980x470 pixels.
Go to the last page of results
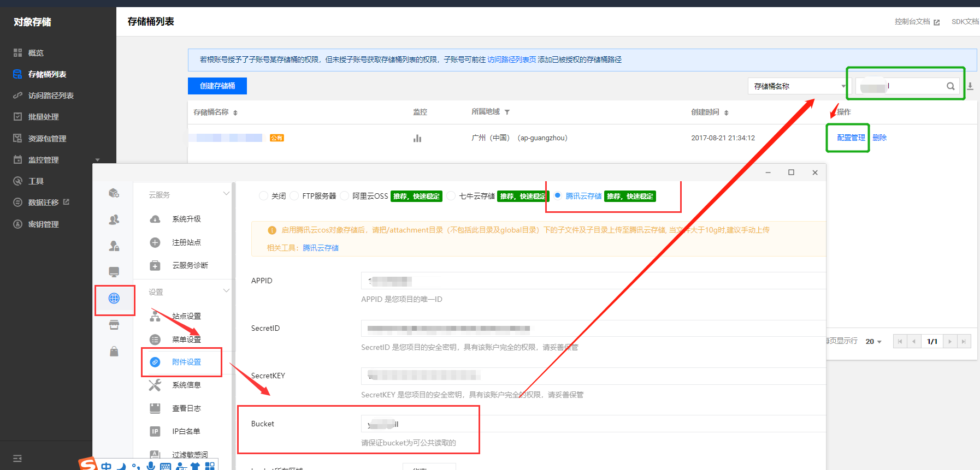(x=964, y=341)
